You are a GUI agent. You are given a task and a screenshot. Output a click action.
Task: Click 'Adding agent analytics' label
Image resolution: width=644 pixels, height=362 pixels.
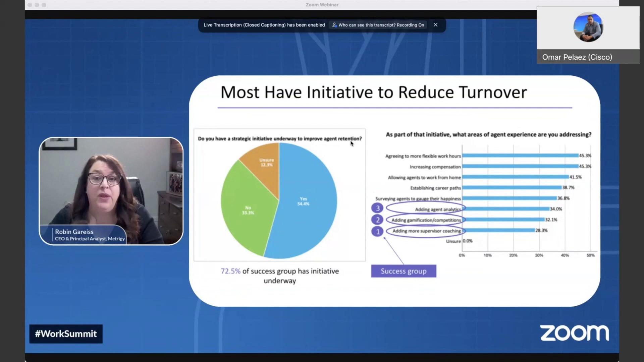[438, 209]
